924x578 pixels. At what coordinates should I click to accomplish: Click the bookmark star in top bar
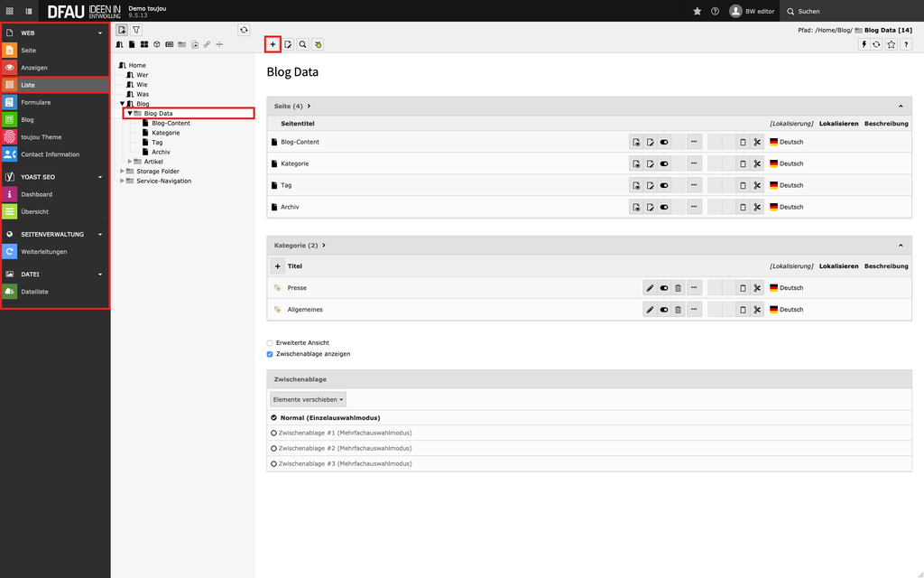(x=697, y=11)
